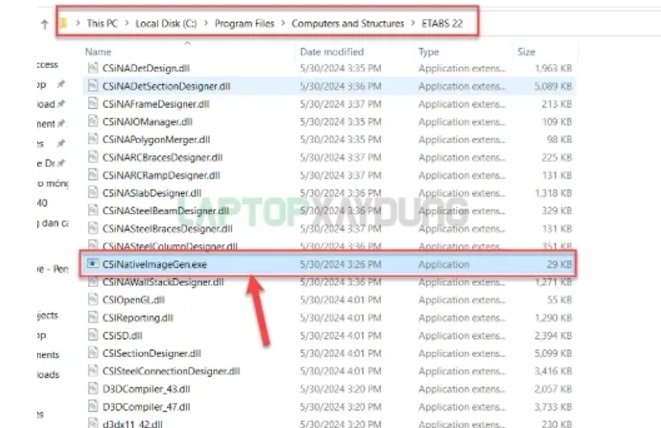
Task: Expand chevron after Computers and Structures
Action: 413,24
